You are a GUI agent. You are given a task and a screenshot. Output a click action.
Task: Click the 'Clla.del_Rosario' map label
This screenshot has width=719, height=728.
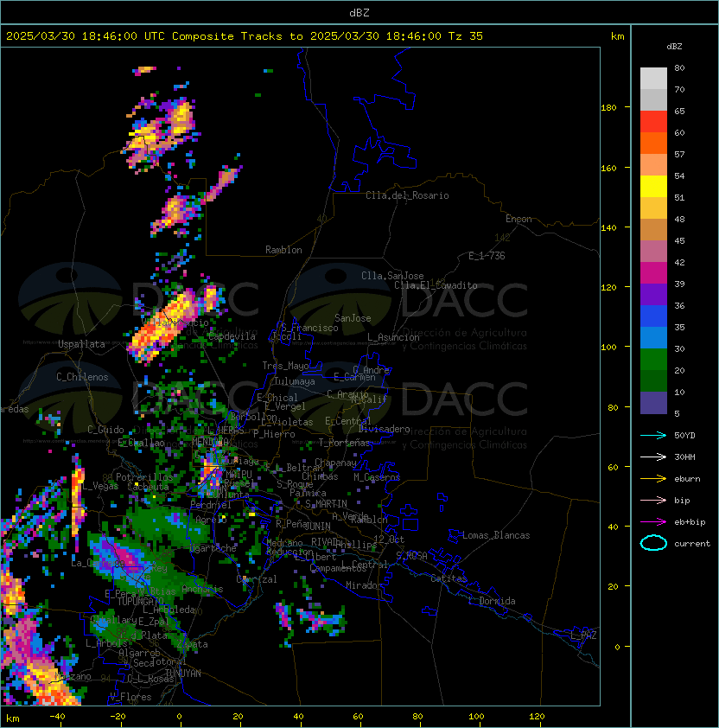coord(407,195)
